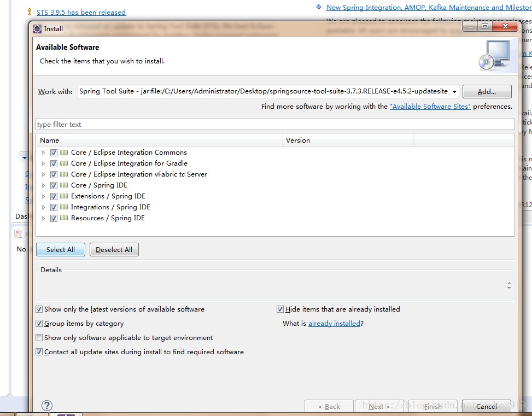Open help via the question mark icon

(x=47, y=406)
